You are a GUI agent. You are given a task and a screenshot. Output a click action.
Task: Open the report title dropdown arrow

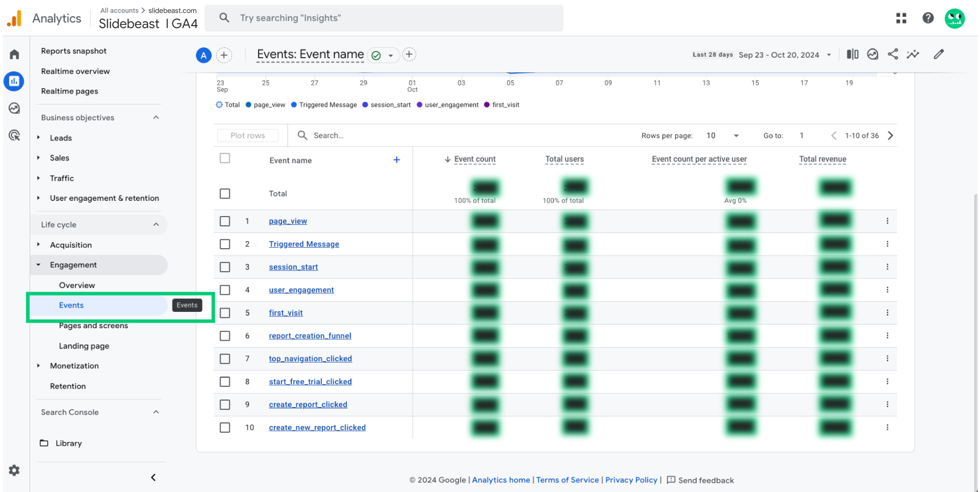(x=390, y=56)
